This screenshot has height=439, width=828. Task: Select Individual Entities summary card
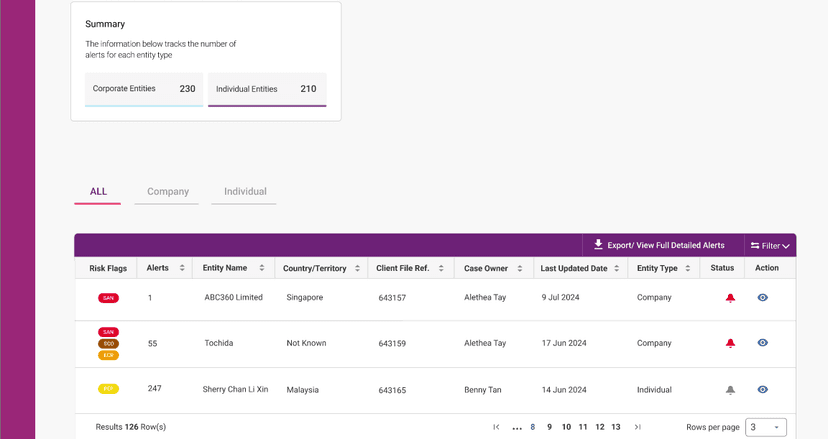tap(267, 89)
